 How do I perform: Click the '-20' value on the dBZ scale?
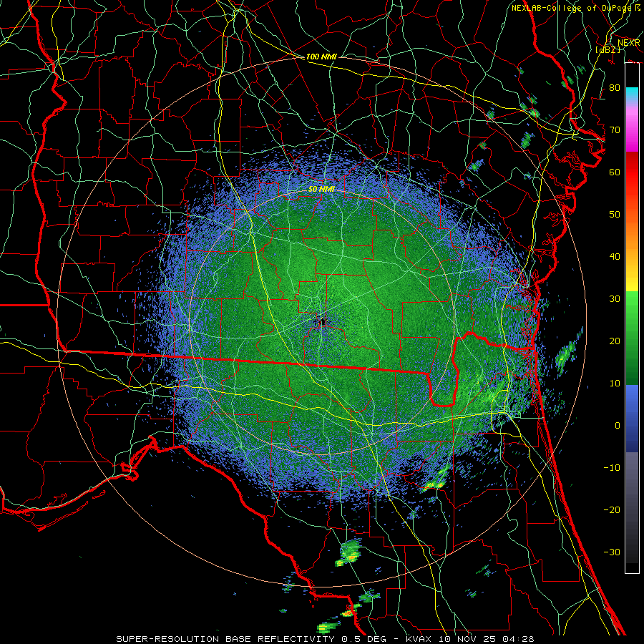[612, 509]
